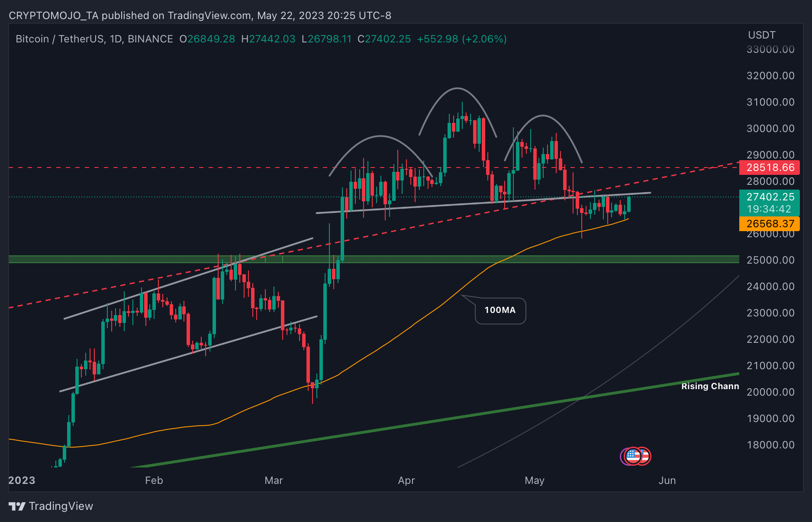
Task: Click the 100MA callout label
Action: [500, 310]
